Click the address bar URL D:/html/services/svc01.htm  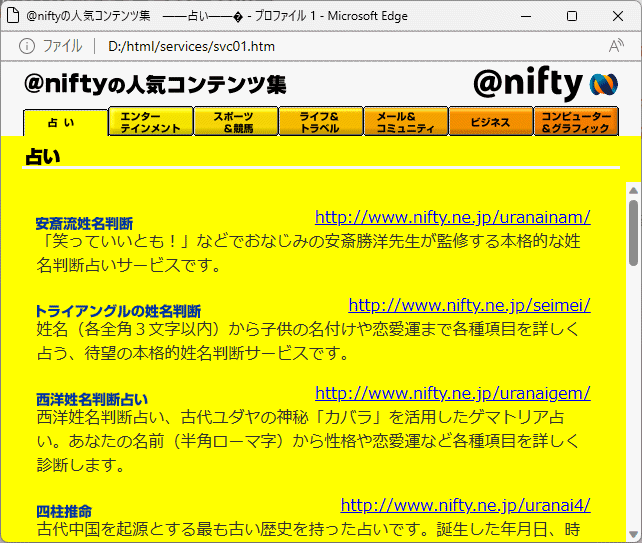click(x=191, y=47)
